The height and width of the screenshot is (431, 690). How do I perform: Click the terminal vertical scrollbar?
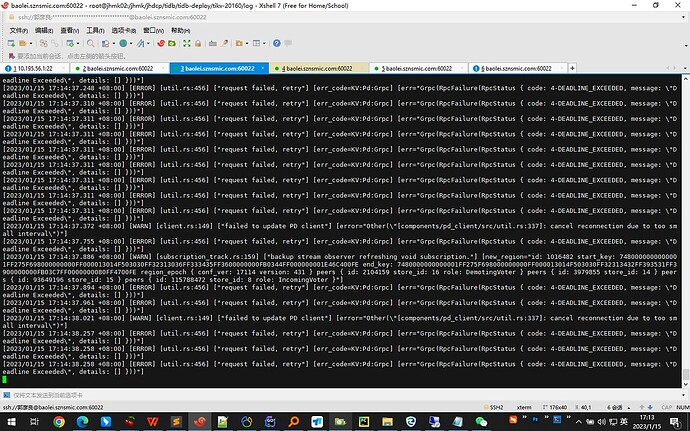coord(686,231)
